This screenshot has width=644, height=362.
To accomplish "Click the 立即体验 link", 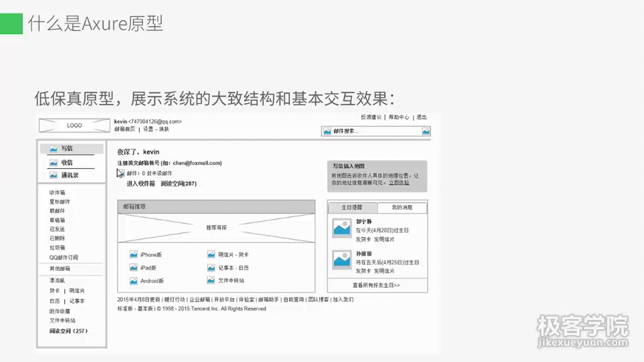I will [399, 182].
